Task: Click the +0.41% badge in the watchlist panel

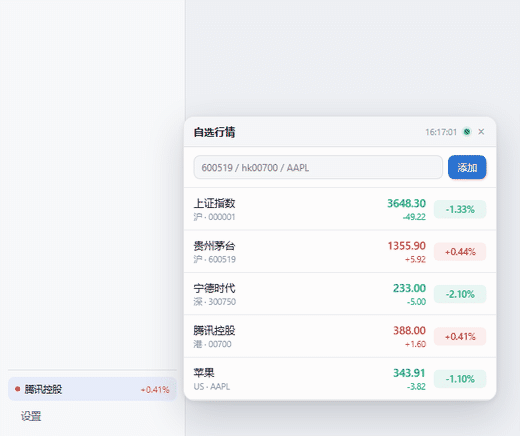Action: tap(460, 337)
